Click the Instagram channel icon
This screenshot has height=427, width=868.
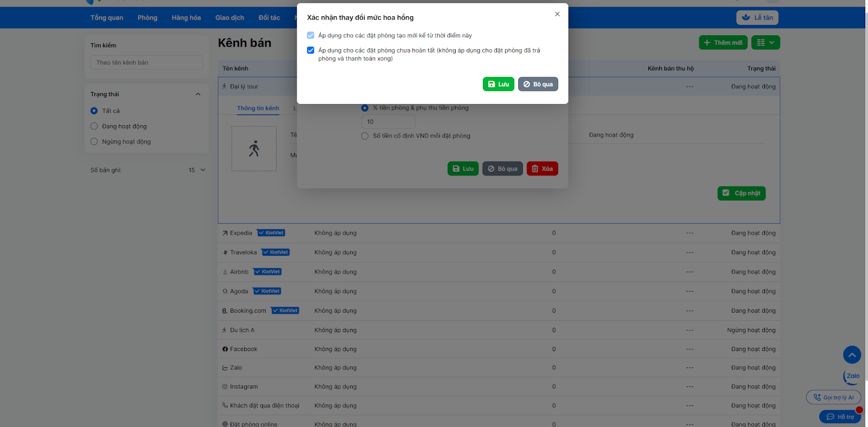(225, 387)
